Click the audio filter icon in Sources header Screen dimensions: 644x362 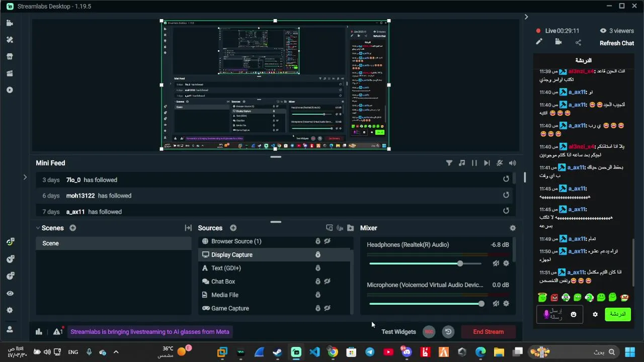pyautogui.click(x=340, y=228)
